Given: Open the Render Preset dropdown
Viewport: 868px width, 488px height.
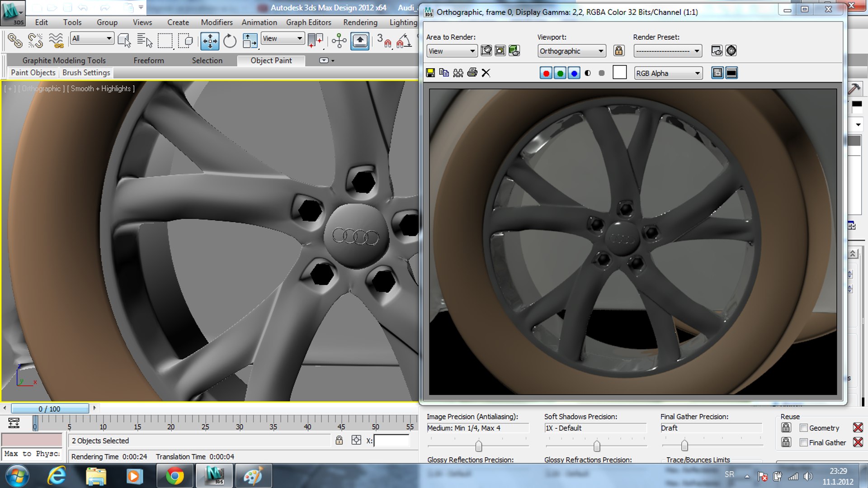Looking at the screenshot, I should click(668, 51).
